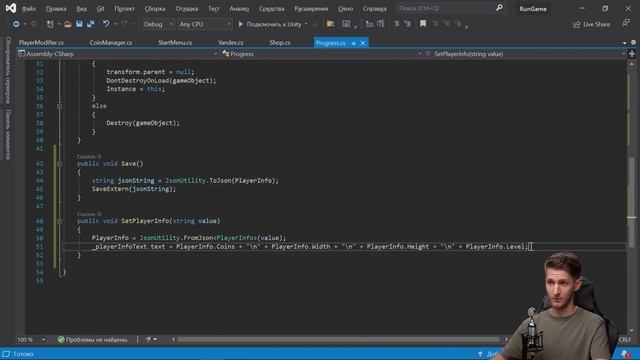
Task: Collapse the SetPlayerInfo method outlining toggle
Action: [x=60, y=221]
